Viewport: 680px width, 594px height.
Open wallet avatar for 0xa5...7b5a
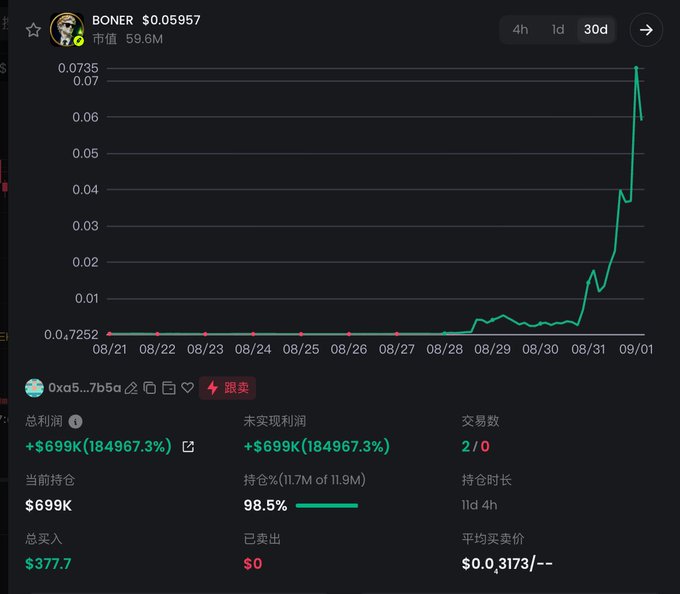(34, 388)
